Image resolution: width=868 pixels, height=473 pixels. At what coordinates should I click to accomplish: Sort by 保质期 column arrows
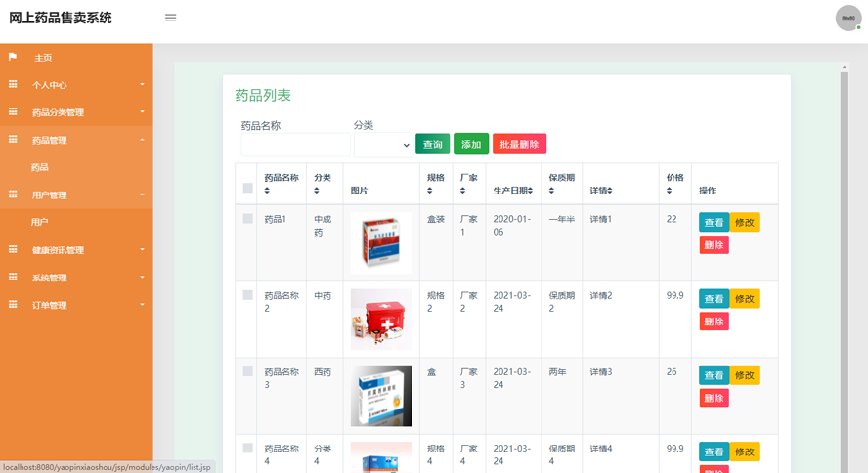click(551, 191)
